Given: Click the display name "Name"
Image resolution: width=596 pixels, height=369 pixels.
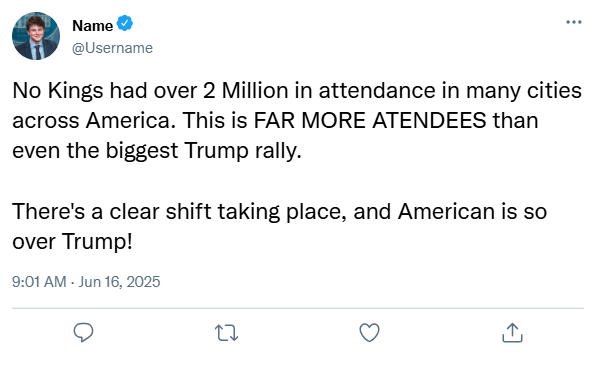Looking at the screenshot, I should pyautogui.click(x=92, y=26).
